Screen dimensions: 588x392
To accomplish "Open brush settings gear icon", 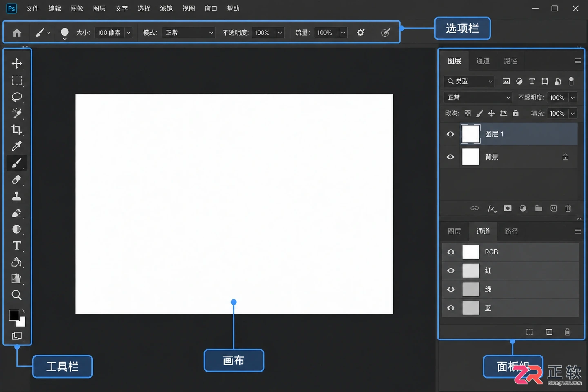I will click(x=361, y=33).
